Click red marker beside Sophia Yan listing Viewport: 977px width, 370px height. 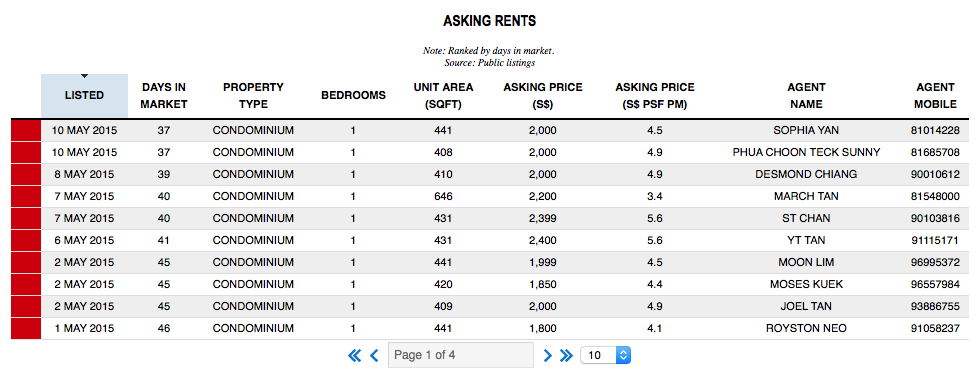[x=26, y=131]
